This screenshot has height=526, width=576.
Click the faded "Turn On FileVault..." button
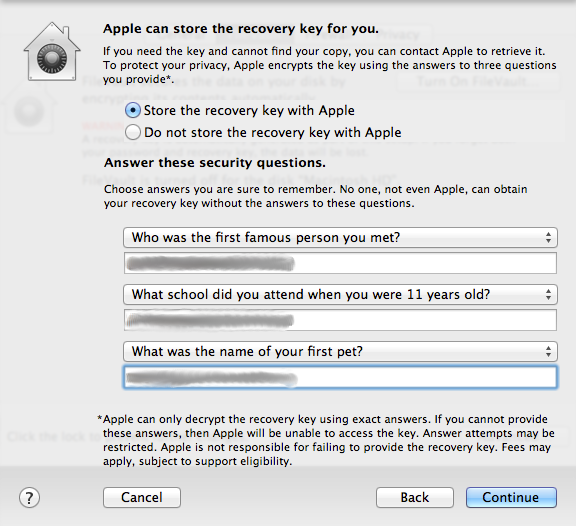[478, 81]
